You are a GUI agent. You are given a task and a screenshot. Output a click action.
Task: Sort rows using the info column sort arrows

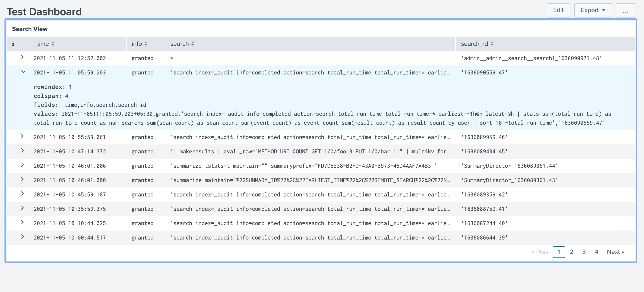(146, 44)
